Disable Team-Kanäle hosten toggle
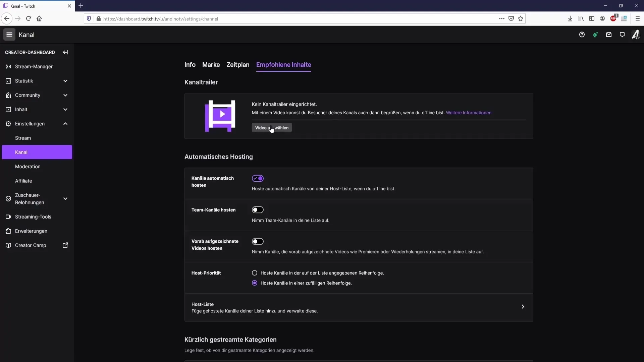The width and height of the screenshot is (644, 362). pyautogui.click(x=258, y=209)
